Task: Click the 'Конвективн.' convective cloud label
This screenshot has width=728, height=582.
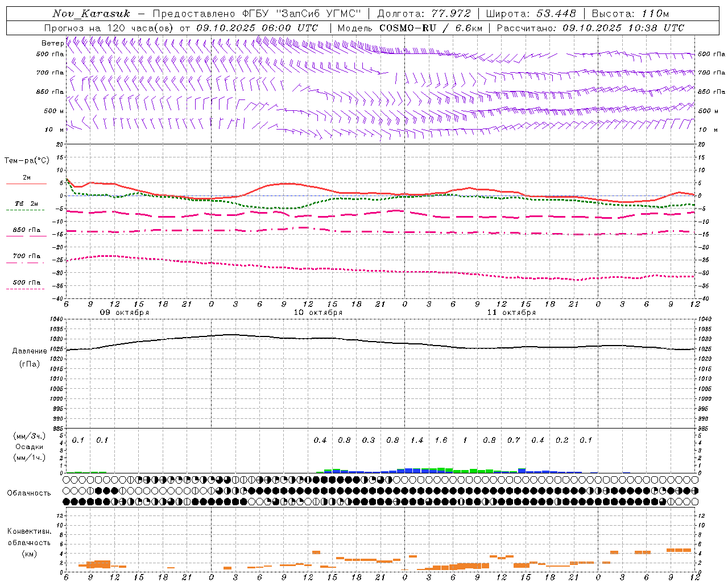Action: [x=29, y=531]
